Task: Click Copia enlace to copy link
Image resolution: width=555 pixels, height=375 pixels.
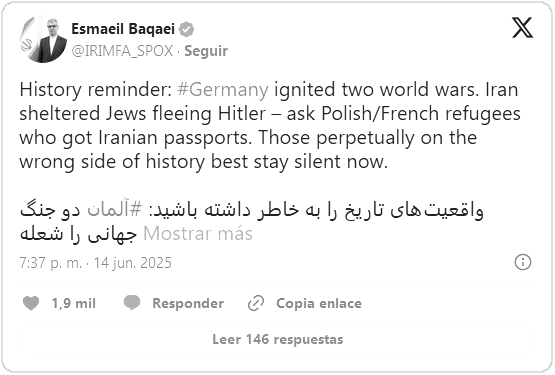Action: coord(319,303)
